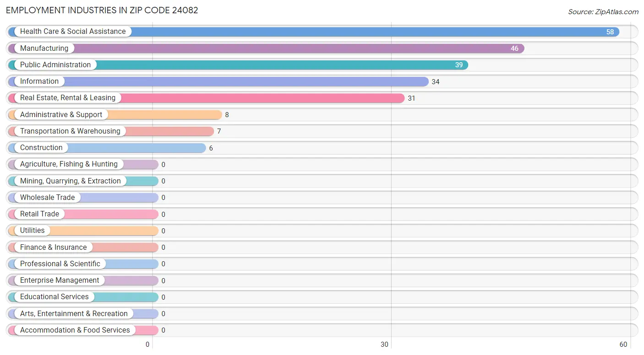Click the pink Real Estate bar
The height and width of the screenshot is (355, 644).
click(207, 98)
